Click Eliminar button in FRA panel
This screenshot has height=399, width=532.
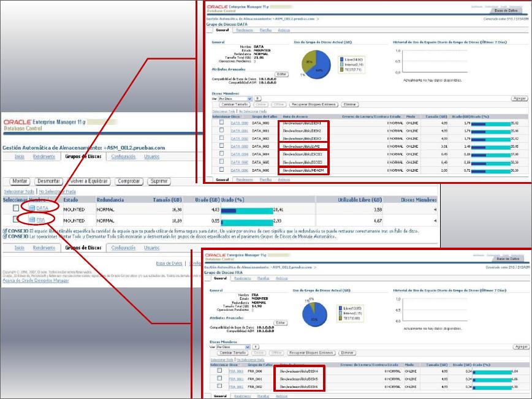[347, 353]
